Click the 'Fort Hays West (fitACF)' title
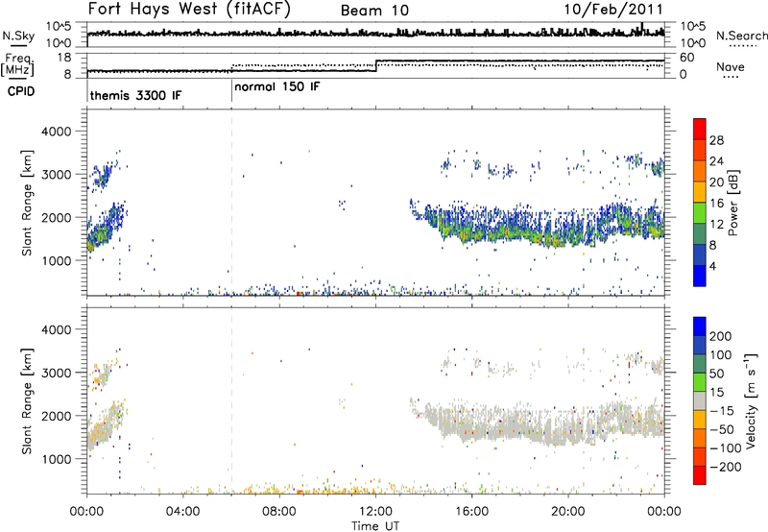The width and height of the screenshot is (768, 532). [x=189, y=9]
